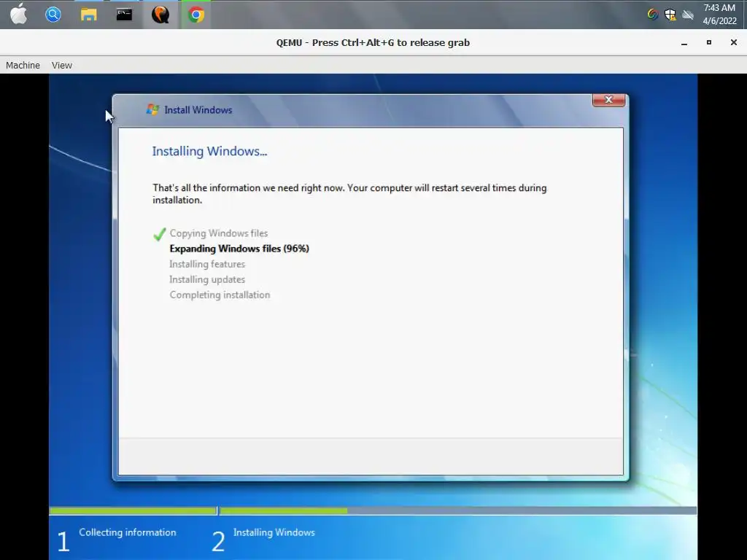
Task: Click the green checkmark beside Copying Windows files
Action: [x=160, y=234]
